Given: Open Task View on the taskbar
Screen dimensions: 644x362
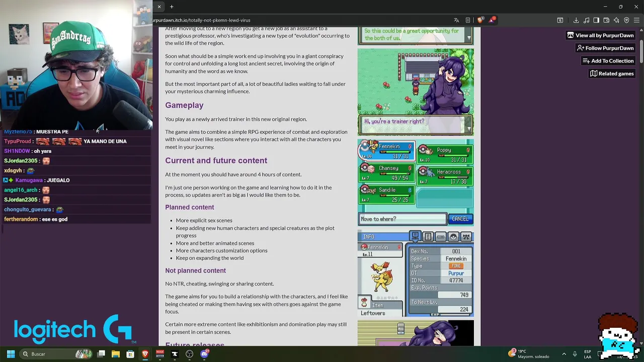Looking at the screenshot, I should tap(101, 354).
